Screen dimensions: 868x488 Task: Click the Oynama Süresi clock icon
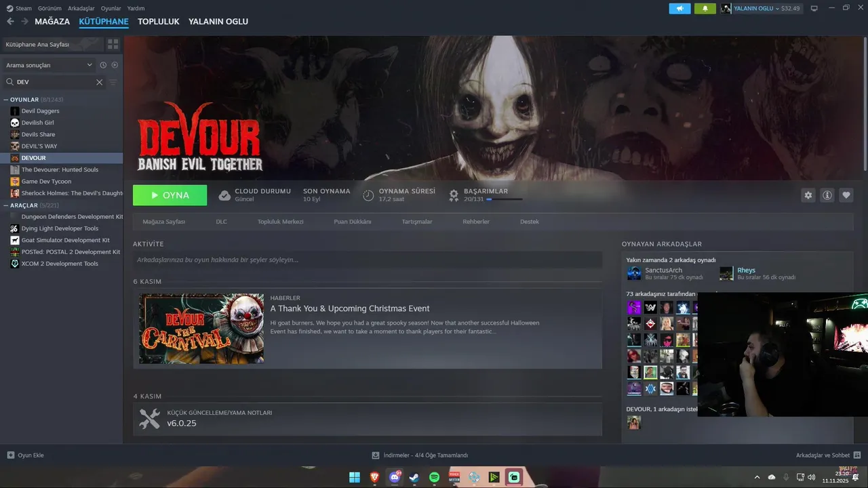(368, 195)
